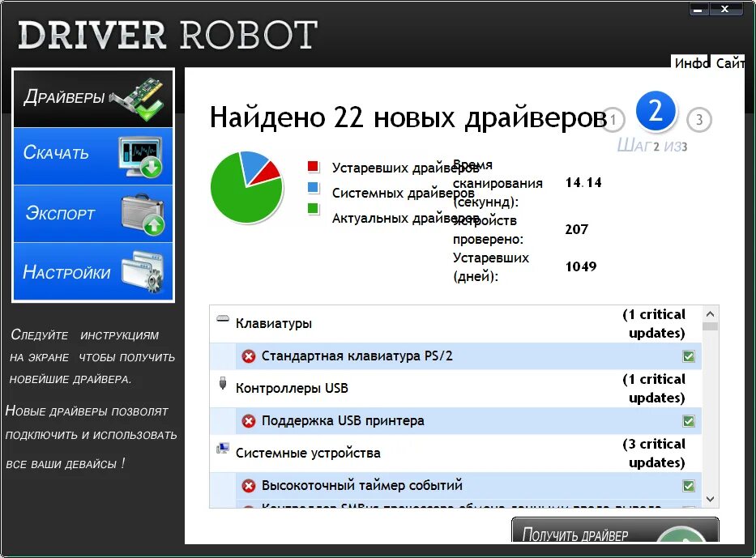
Task: Click the gear windows icon in Настройки
Action: click(x=142, y=272)
